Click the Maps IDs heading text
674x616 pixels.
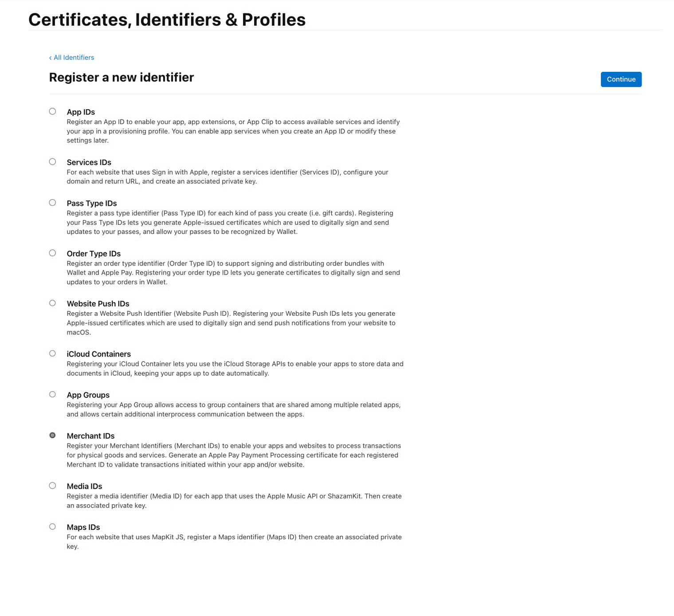coord(83,527)
